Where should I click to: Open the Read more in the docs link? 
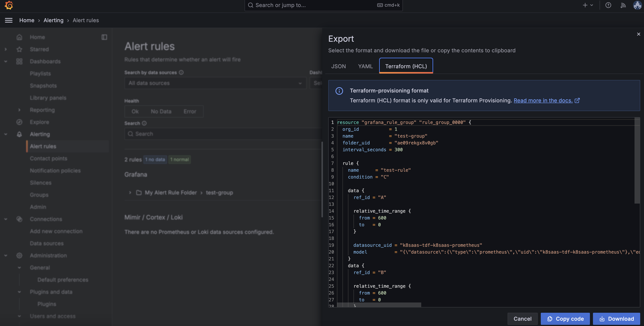[543, 100]
